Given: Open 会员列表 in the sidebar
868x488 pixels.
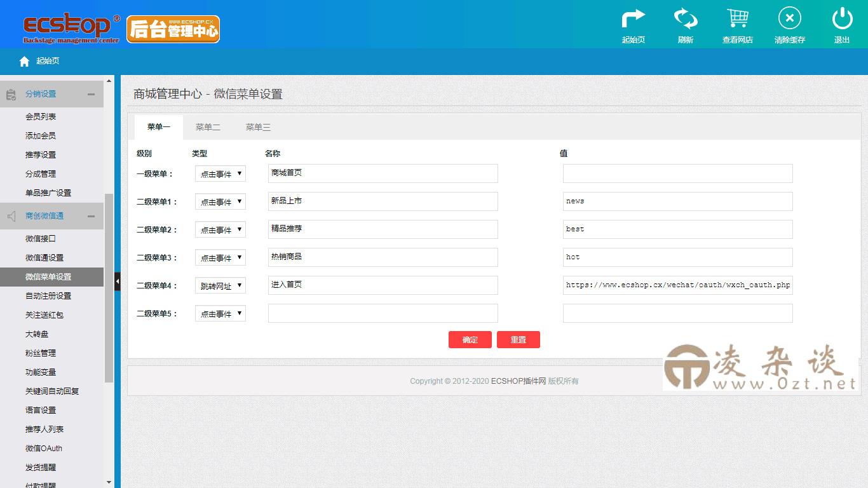Looking at the screenshot, I should coord(41,117).
